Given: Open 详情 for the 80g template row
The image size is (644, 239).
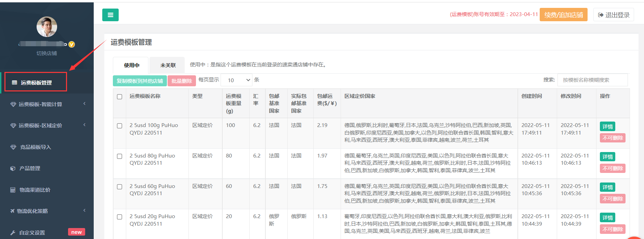Looking at the screenshot, I should [607, 157].
